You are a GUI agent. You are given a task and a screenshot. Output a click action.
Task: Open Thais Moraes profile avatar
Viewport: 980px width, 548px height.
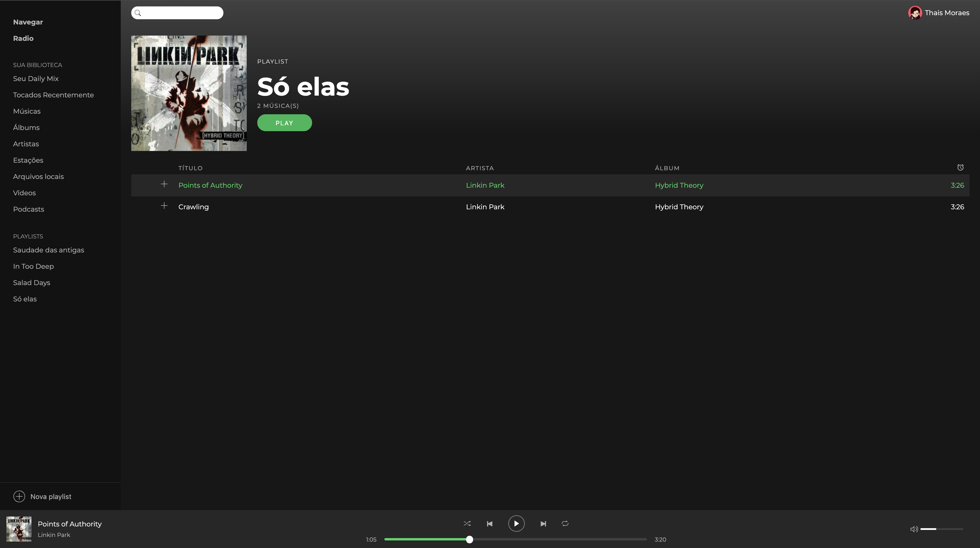click(915, 13)
